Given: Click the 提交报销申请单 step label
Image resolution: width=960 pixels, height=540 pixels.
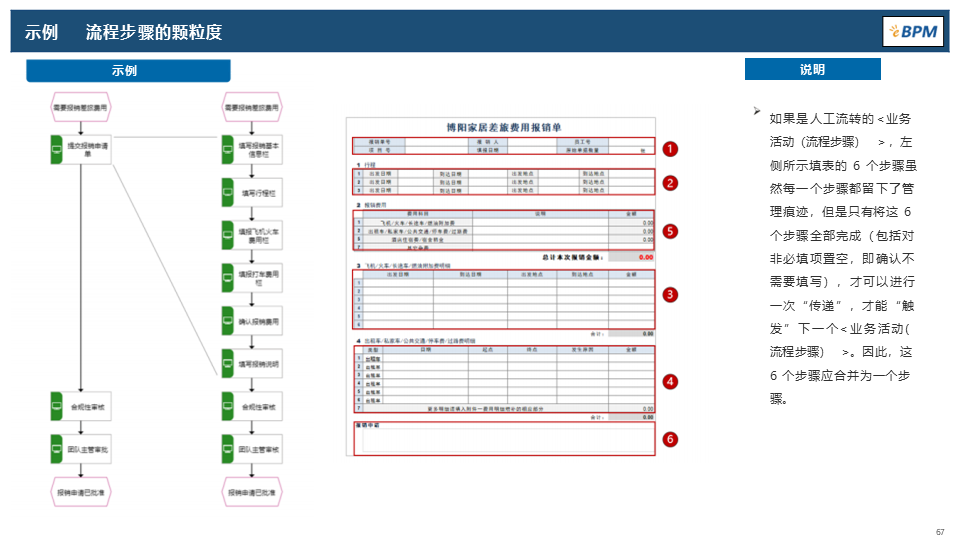Looking at the screenshot, I should [x=87, y=149].
